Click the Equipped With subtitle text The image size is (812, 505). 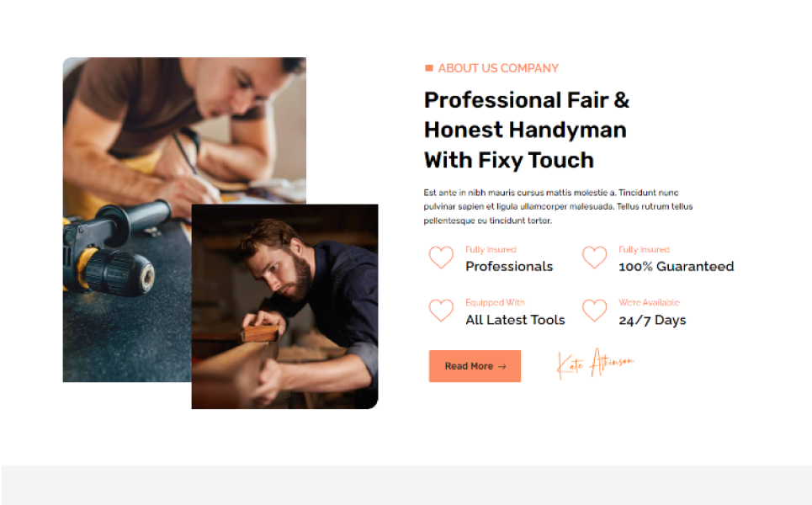pyautogui.click(x=495, y=302)
